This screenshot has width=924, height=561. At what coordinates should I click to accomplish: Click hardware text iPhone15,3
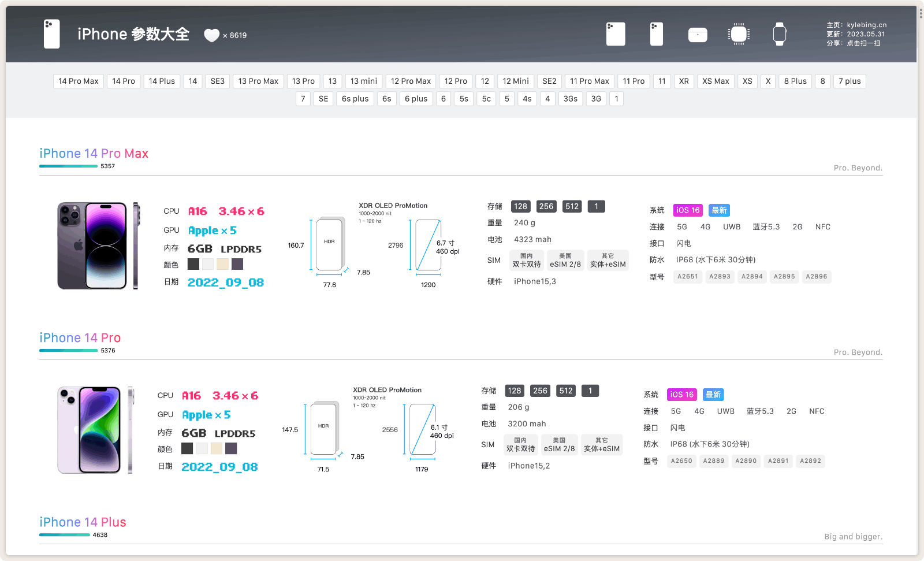[x=535, y=281]
